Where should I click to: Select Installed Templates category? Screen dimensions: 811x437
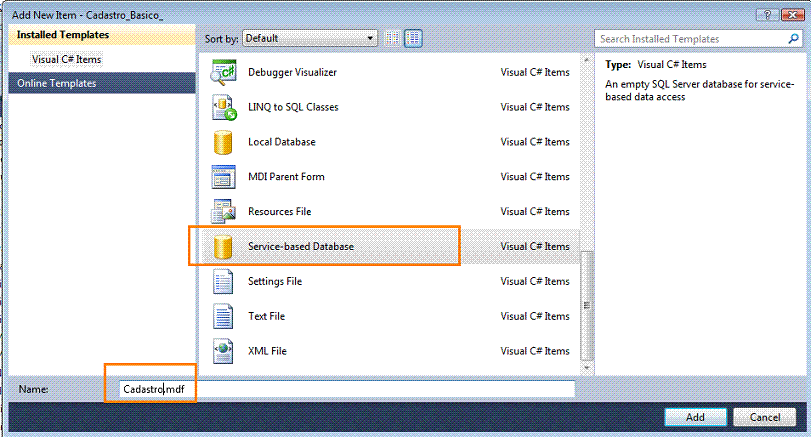102,35
